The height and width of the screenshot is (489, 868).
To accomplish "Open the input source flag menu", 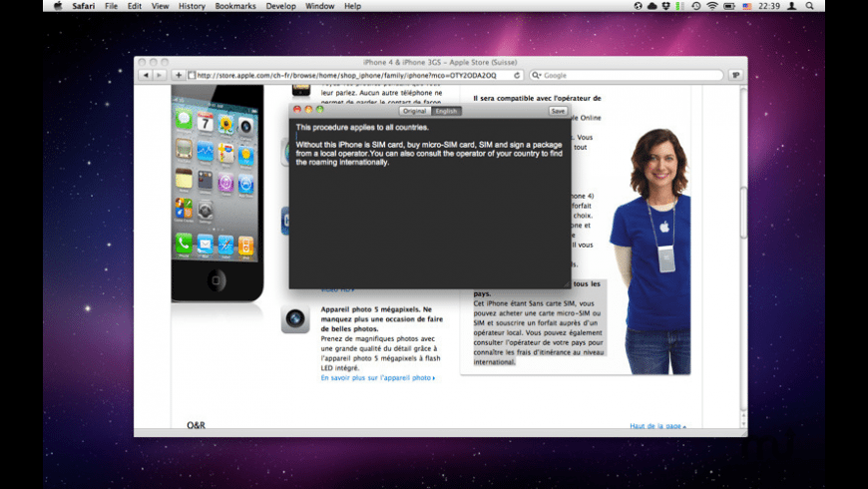I will [x=746, y=6].
